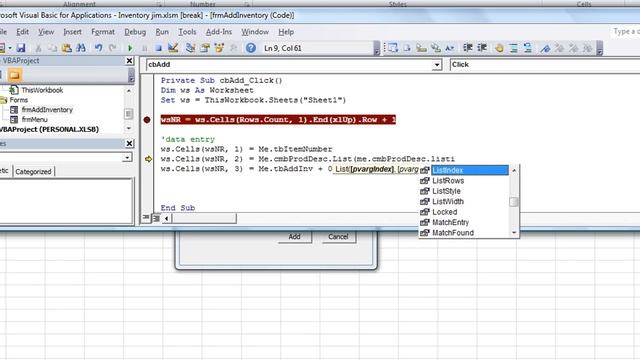Undo the last edit
The width and height of the screenshot is (640, 360).
[98, 48]
